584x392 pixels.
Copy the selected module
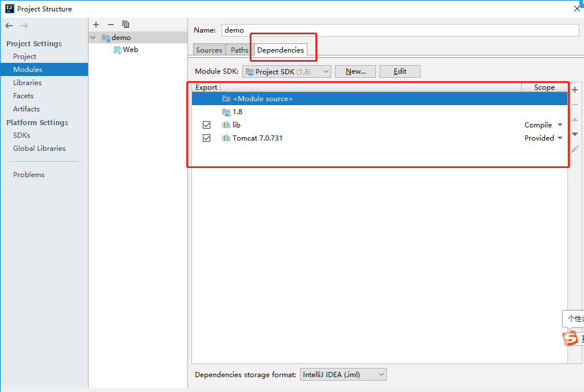tap(126, 25)
